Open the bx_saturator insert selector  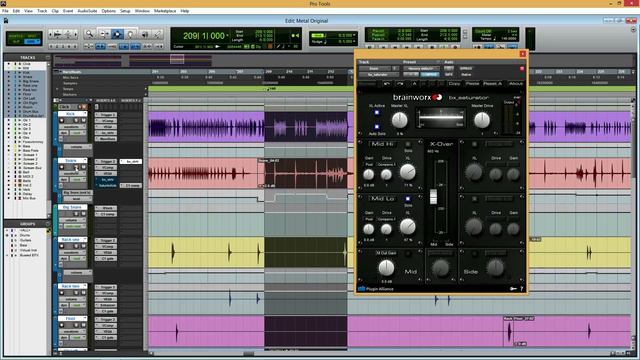coord(378,75)
